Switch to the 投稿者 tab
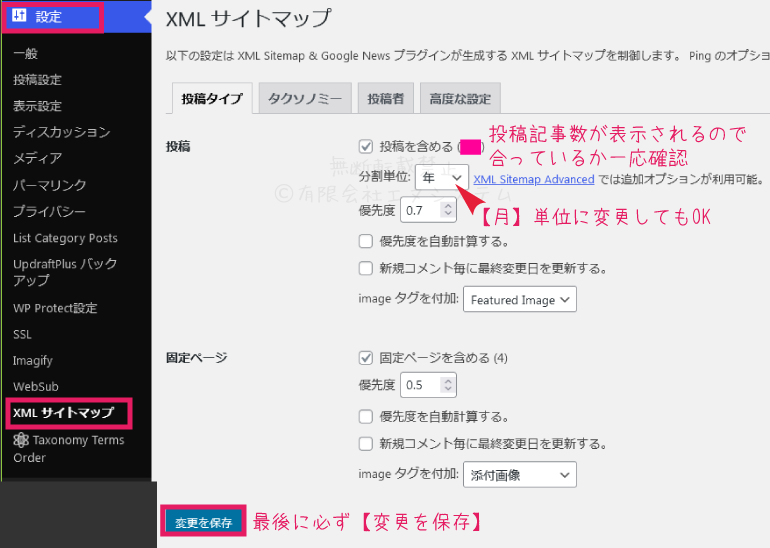The width and height of the screenshot is (770, 548). coord(385,98)
